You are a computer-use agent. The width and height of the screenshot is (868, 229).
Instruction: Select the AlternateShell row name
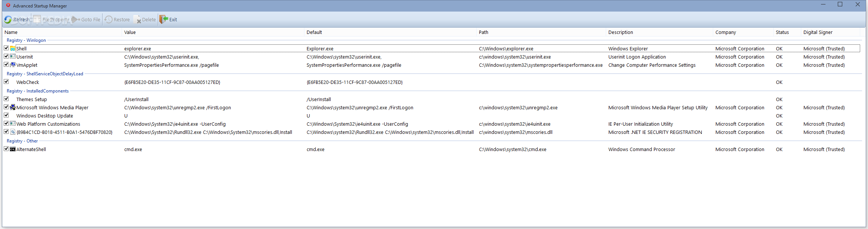coord(31,150)
